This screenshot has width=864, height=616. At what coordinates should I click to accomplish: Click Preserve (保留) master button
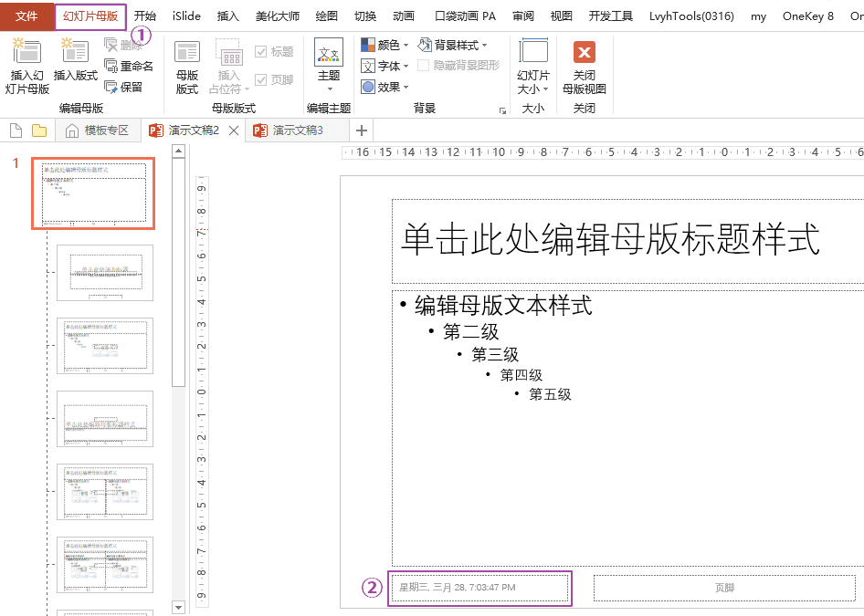[123, 87]
